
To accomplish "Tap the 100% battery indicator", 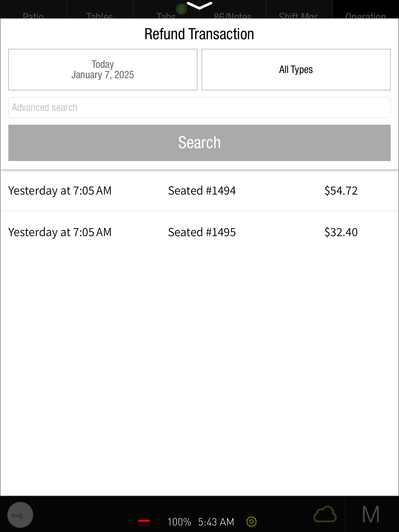I will (x=179, y=522).
